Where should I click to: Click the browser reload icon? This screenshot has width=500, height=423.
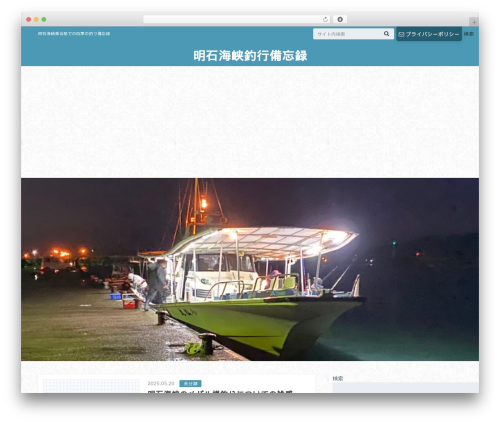point(325,20)
